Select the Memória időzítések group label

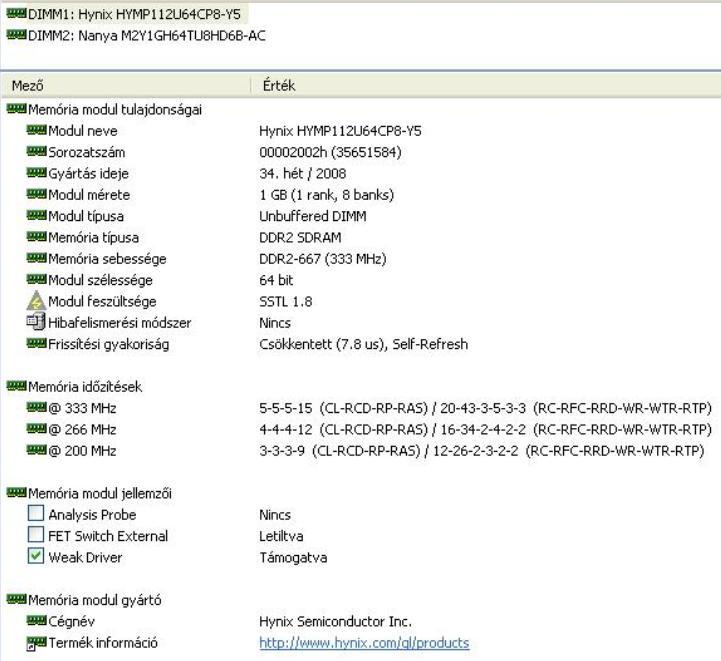pyautogui.click(x=85, y=387)
